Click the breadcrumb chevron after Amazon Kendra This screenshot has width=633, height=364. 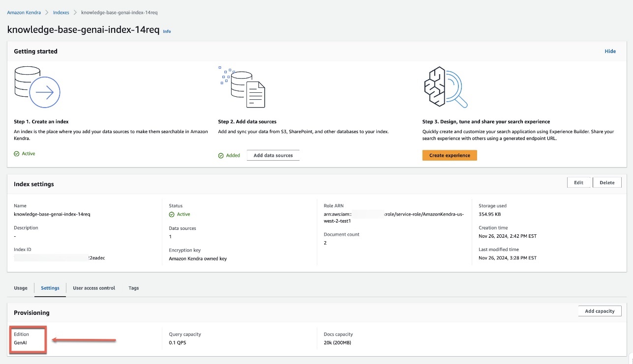[x=47, y=12]
